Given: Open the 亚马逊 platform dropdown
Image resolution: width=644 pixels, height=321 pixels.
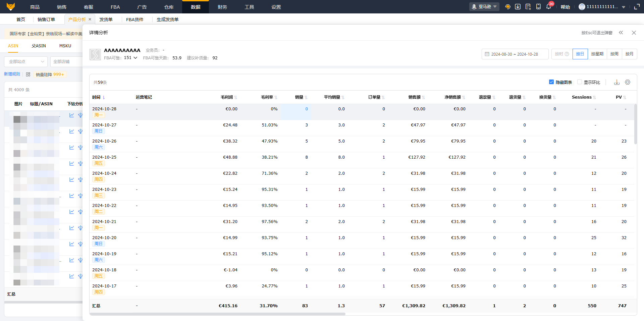Looking at the screenshot, I should (x=484, y=7).
